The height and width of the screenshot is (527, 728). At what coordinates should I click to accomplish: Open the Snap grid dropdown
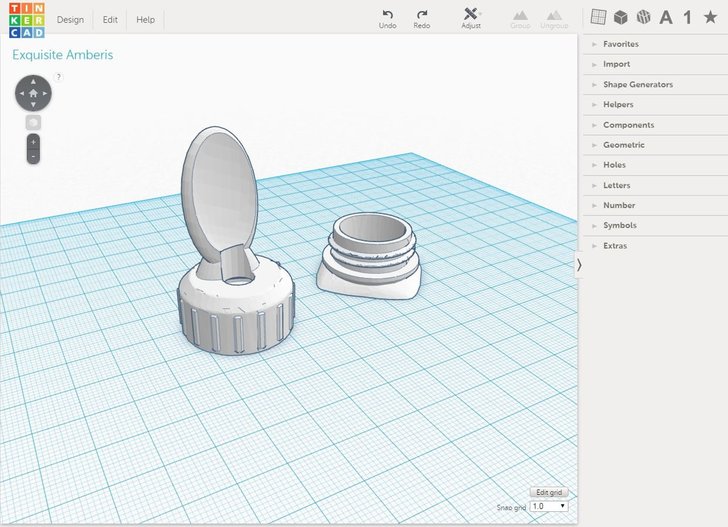[549, 506]
